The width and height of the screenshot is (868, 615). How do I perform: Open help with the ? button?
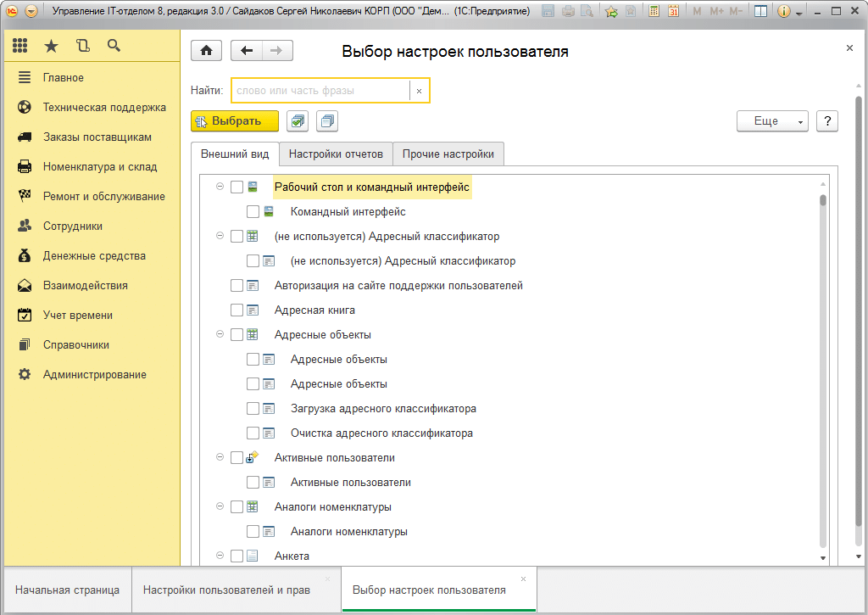click(827, 120)
